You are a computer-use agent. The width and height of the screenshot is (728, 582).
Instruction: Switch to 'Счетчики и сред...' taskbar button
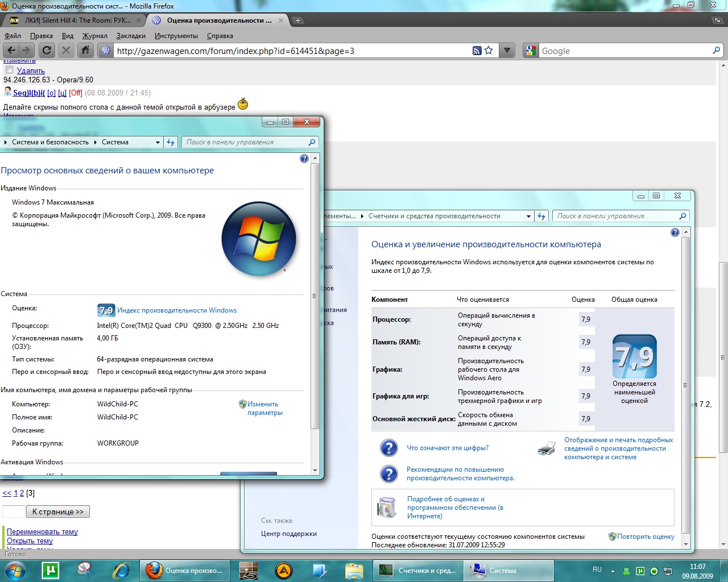[417, 570]
